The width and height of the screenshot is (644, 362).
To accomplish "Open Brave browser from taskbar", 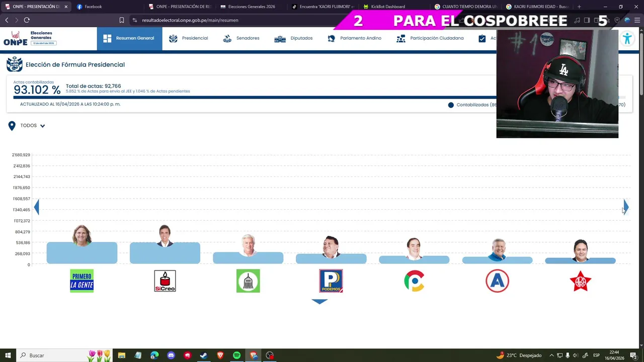I will click(220, 355).
